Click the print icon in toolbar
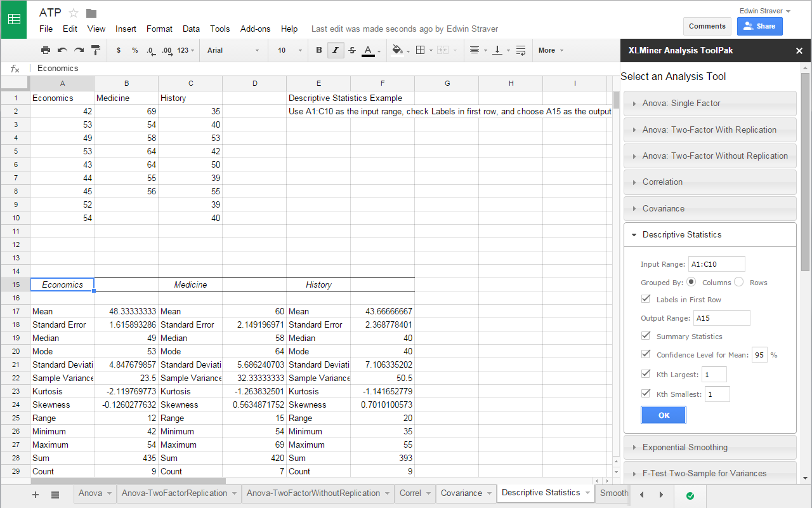Viewport: 812px width, 508px height. pos(46,50)
